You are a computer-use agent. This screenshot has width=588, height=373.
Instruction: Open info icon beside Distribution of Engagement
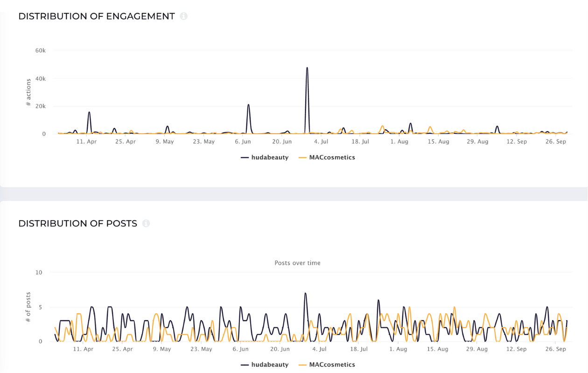(184, 16)
